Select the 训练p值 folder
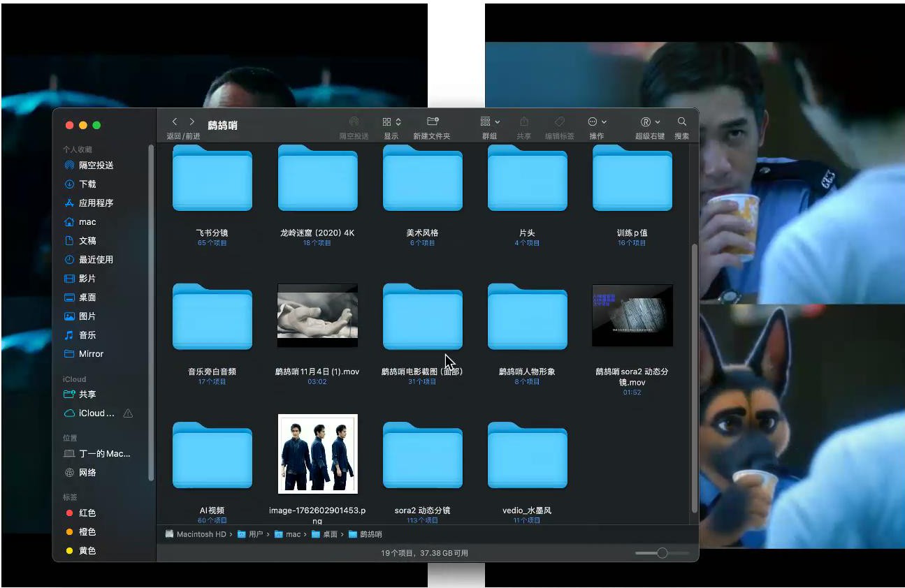This screenshot has height=588, width=905. coord(632,178)
